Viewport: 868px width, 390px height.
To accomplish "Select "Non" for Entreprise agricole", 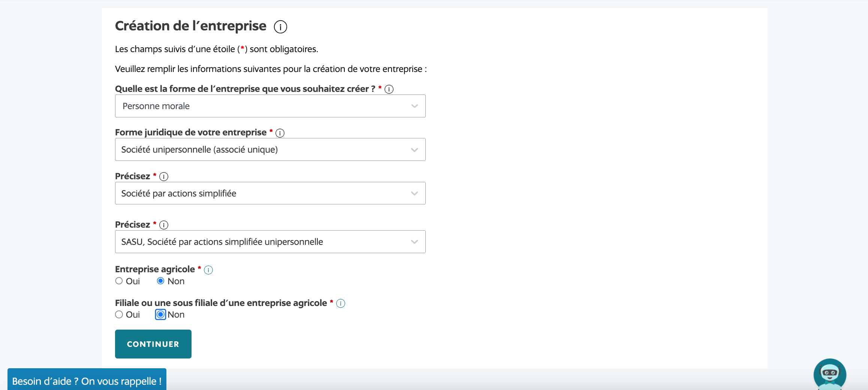I will (x=161, y=280).
